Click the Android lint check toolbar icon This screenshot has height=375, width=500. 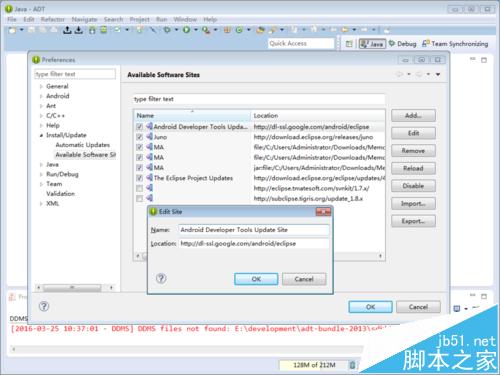(x=118, y=30)
